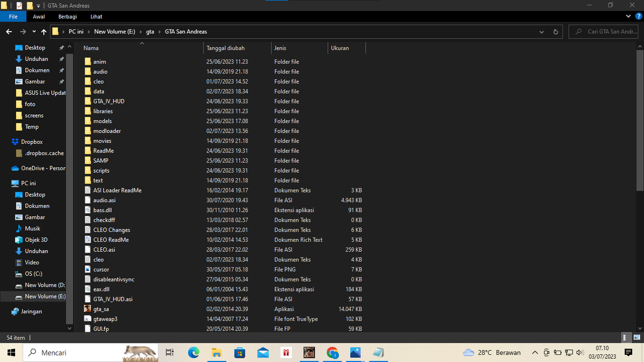The image size is (644, 362).
Task: Click PC ini in the breadcrumb path
Action: click(x=76, y=32)
